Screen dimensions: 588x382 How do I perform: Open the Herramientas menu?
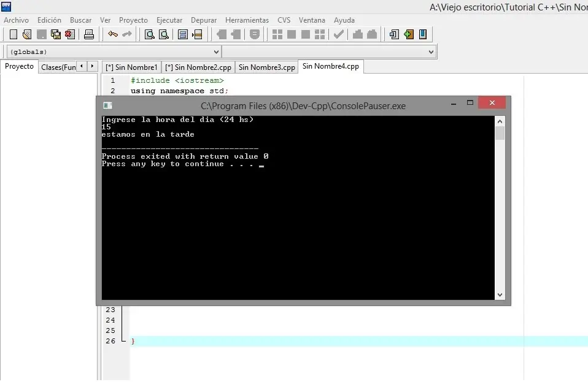tap(247, 20)
